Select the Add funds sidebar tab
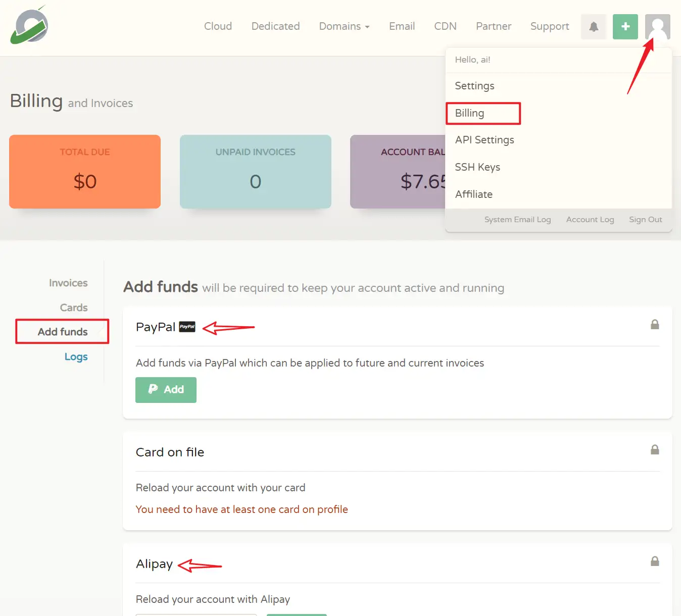Image resolution: width=681 pixels, height=616 pixels. pos(63,332)
